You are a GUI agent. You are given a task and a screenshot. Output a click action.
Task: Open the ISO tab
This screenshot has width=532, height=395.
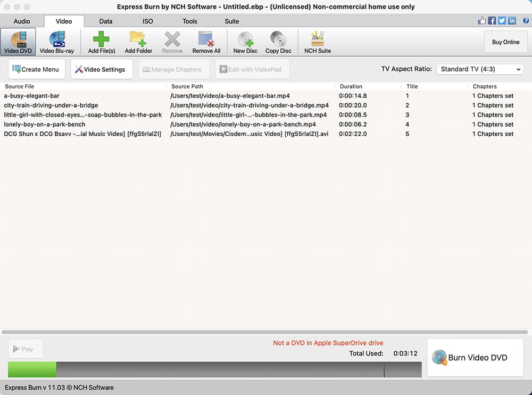[x=148, y=21]
